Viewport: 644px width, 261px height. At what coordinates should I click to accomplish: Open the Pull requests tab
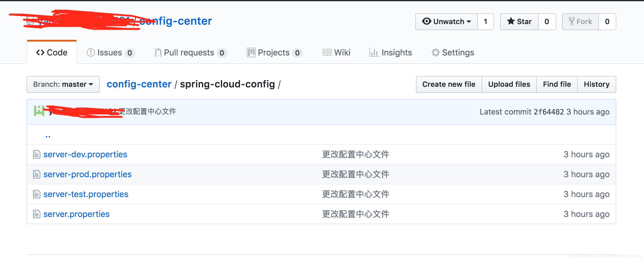pyautogui.click(x=190, y=52)
